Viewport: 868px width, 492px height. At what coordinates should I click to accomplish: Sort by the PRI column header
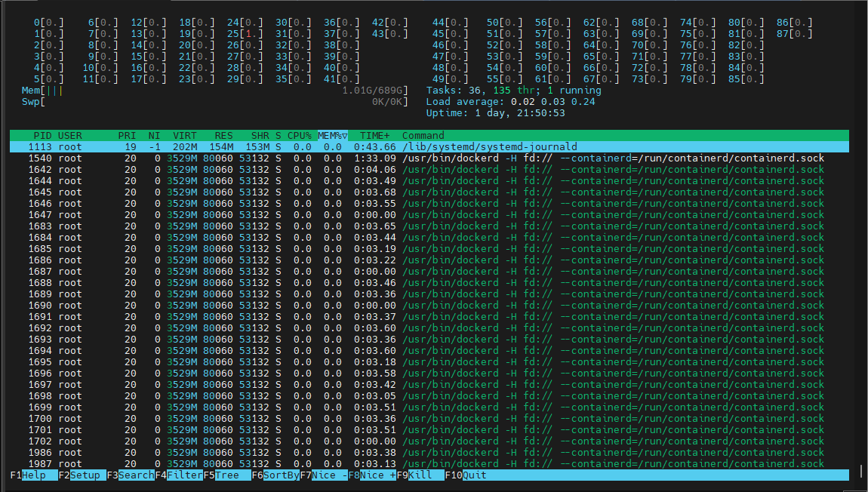127,136
